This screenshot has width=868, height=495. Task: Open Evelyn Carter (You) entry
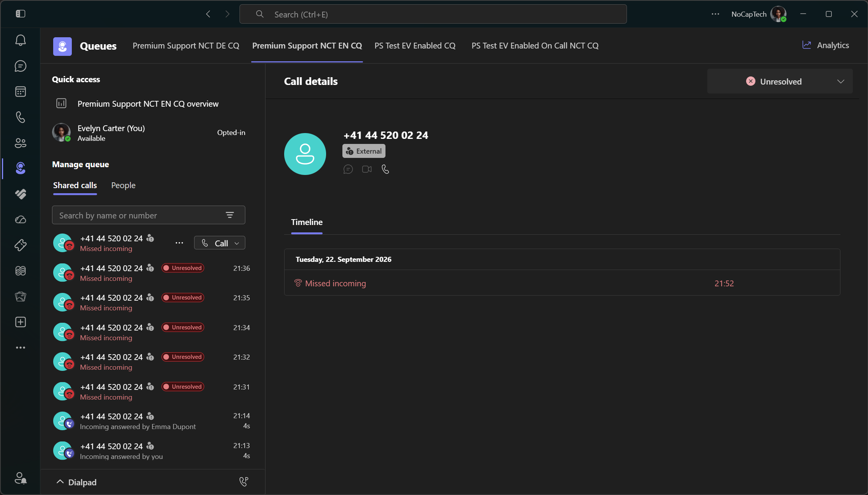point(149,133)
